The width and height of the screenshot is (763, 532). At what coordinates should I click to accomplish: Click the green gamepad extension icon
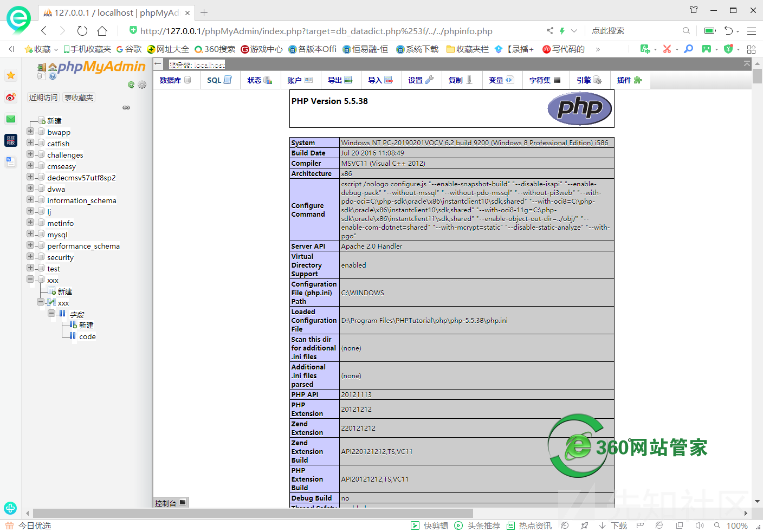click(706, 49)
